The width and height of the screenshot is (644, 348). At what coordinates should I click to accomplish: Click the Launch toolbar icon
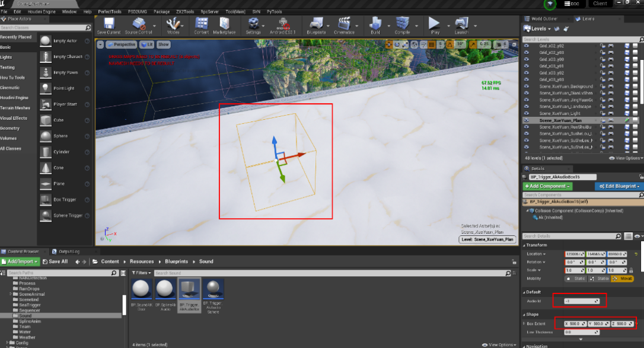[x=461, y=23]
